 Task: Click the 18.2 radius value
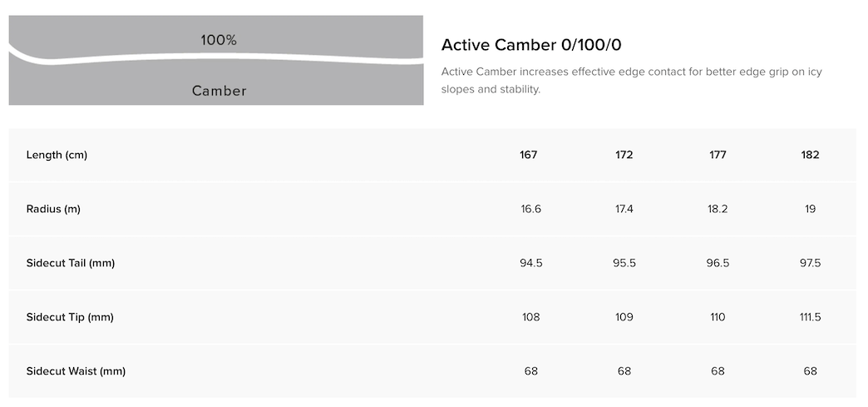tap(718, 209)
